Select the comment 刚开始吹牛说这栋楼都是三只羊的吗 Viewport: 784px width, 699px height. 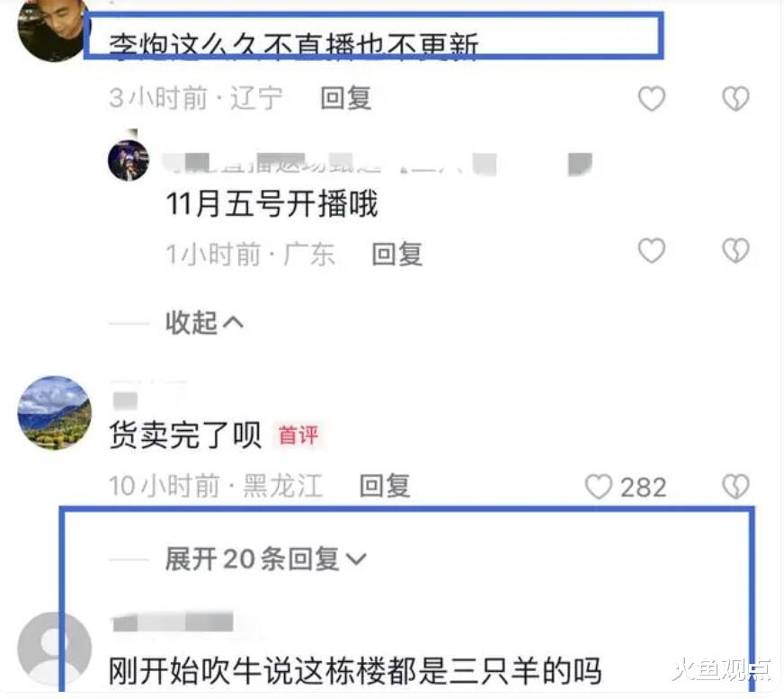355,671
